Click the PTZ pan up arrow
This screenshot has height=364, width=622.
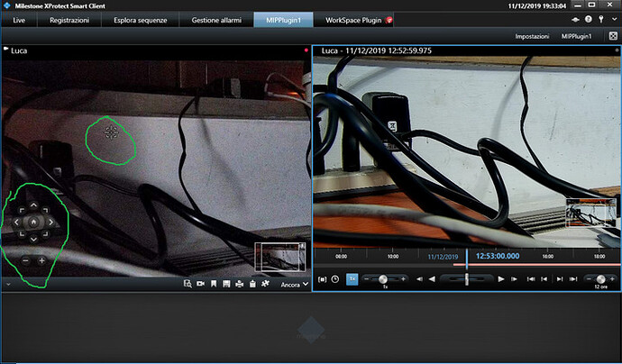[32, 205]
